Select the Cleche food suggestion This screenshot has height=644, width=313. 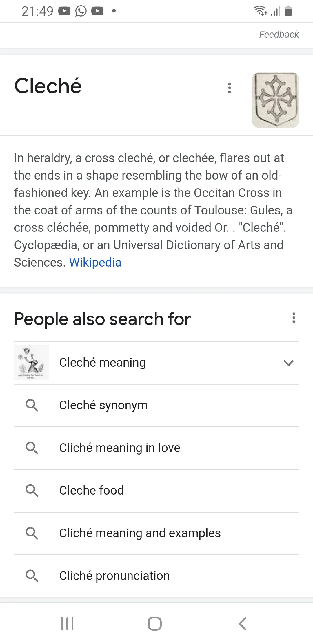click(91, 491)
